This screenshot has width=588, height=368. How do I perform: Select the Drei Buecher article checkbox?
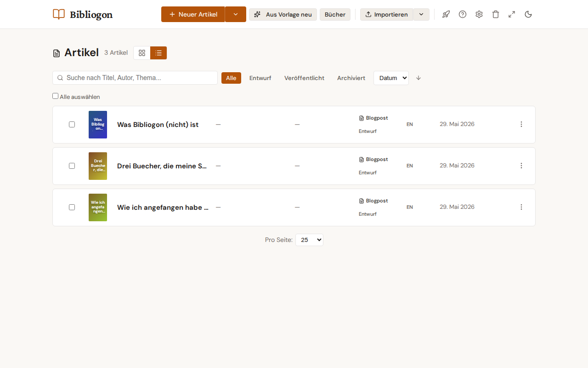[72, 166]
